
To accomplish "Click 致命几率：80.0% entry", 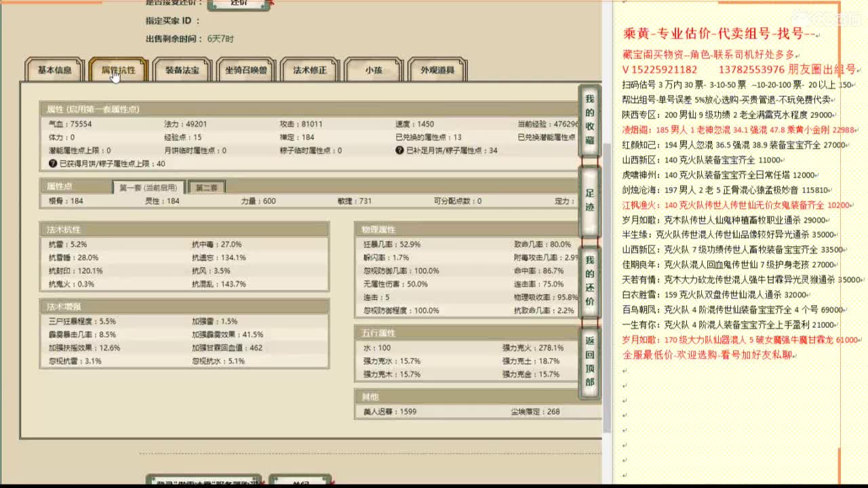I will coord(542,245).
